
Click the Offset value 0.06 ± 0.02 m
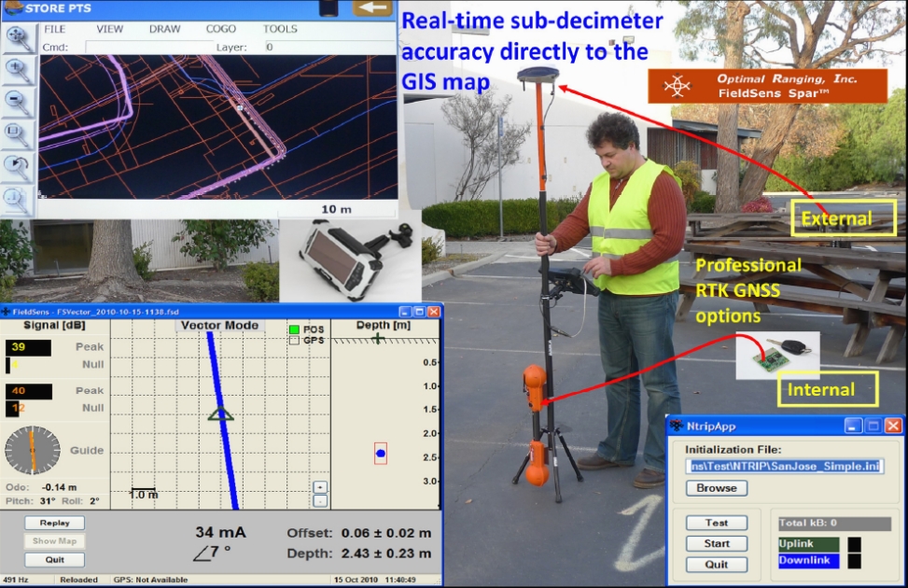tap(386, 533)
